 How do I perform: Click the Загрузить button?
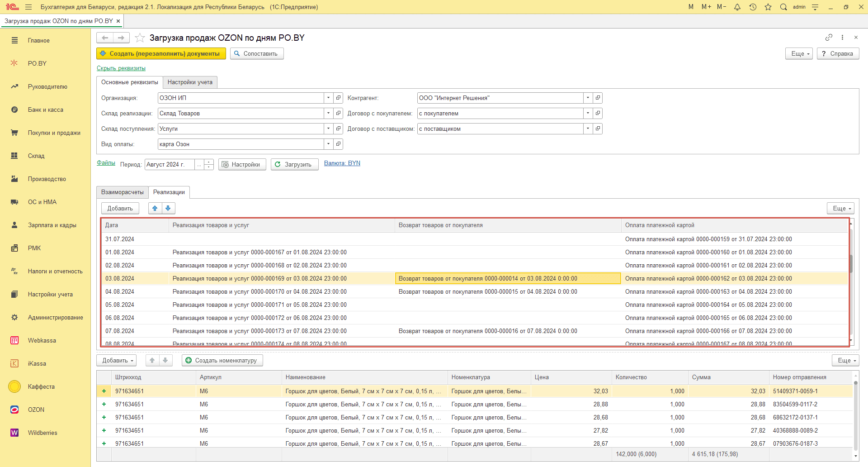(x=295, y=164)
